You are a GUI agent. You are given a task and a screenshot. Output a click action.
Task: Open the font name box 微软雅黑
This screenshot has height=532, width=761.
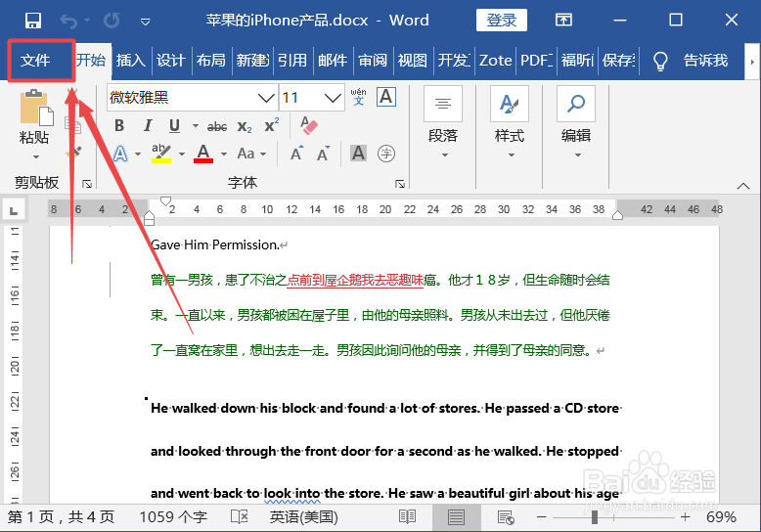[x=192, y=98]
